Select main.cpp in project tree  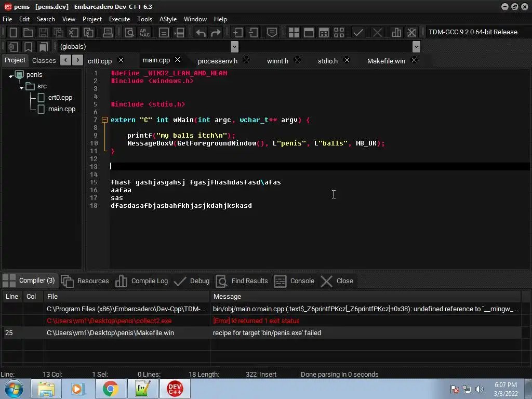62,109
